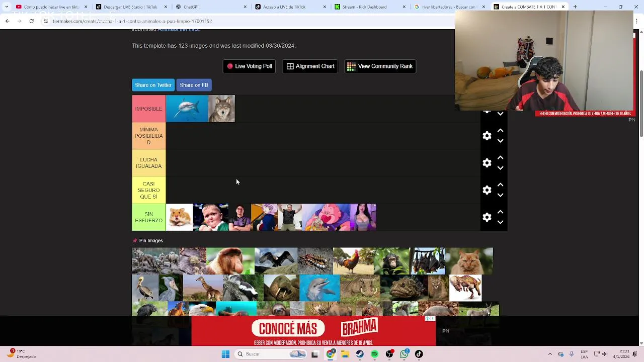Select the IMPOSIBLE tier label

tap(148, 109)
